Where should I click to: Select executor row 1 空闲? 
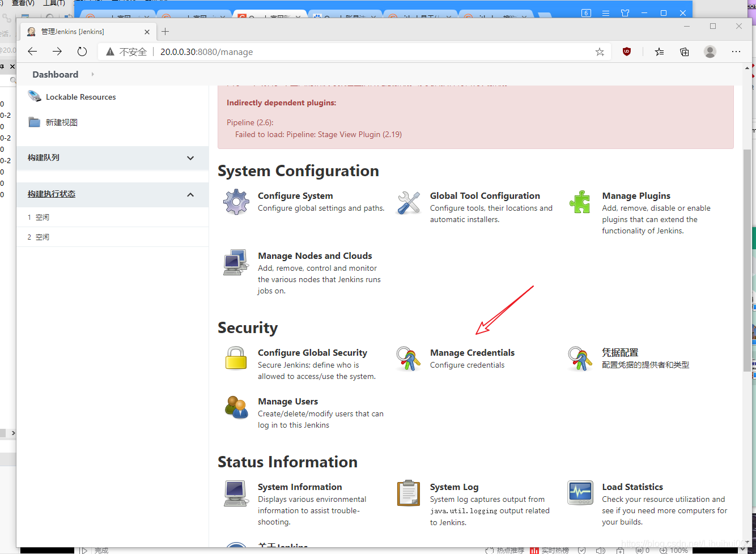pyautogui.click(x=113, y=218)
